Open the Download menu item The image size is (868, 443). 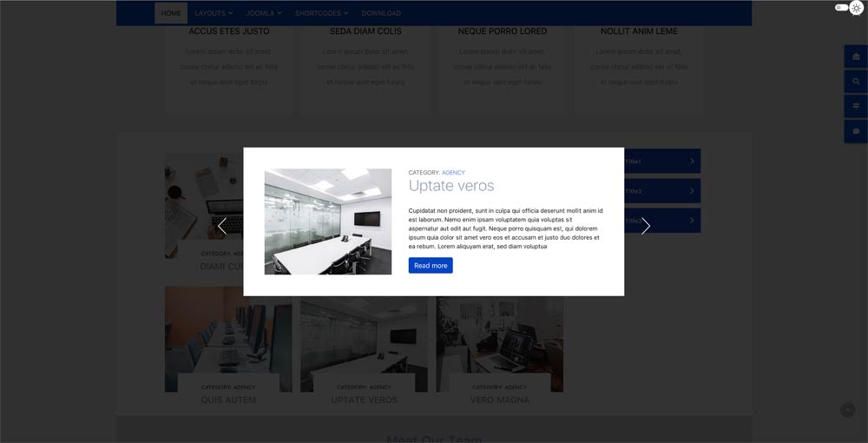coord(381,13)
